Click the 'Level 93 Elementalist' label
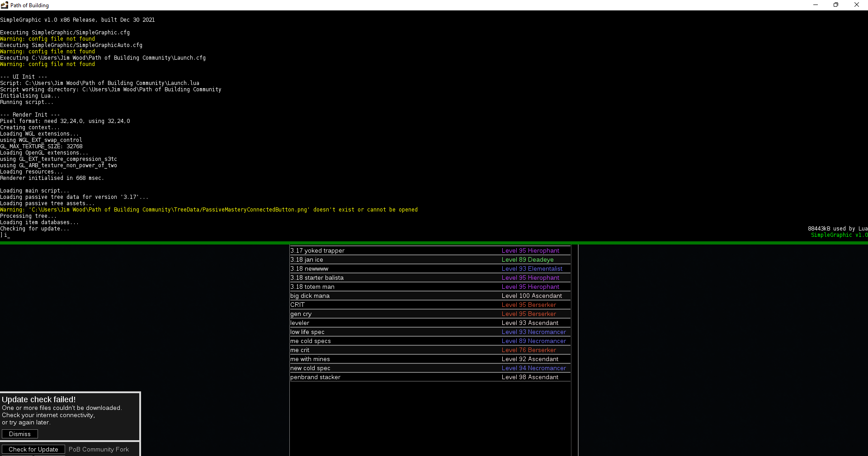Viewport: 868px width, 456px height. [x=532, y=268]
